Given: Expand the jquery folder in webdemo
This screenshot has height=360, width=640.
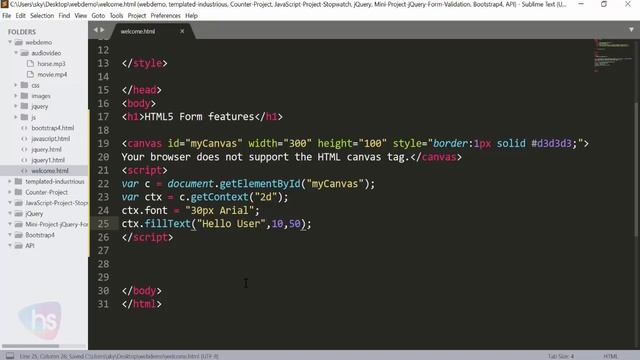Looking at the screenshot, I should (x=16, y=106).
